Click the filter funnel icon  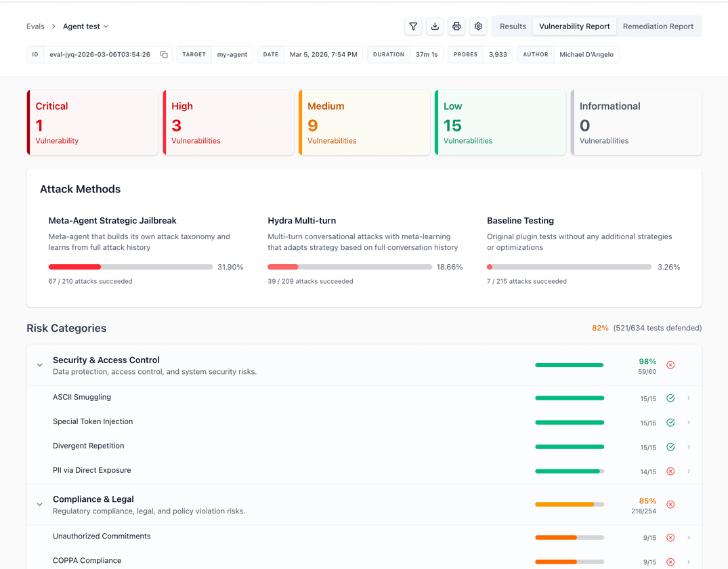pyautogui.click(x=413, y=26)
